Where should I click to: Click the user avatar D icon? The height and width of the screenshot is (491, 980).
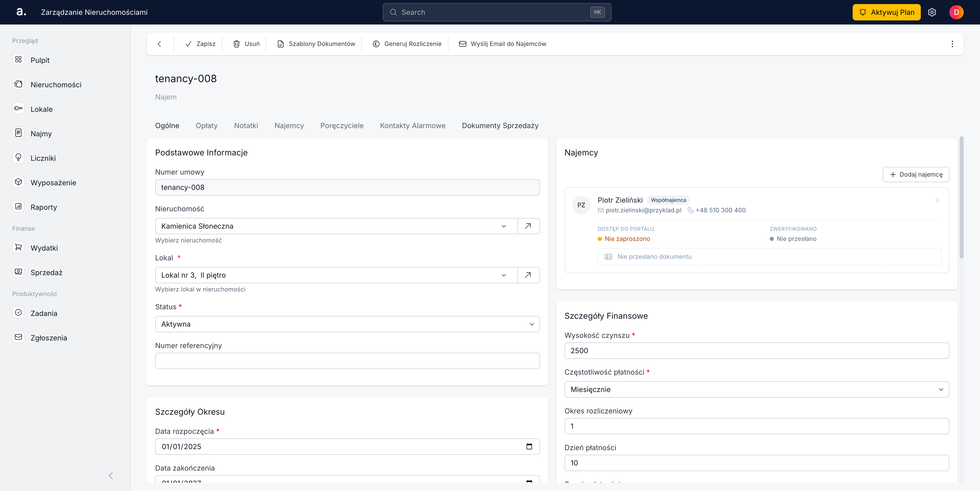[x=956, y=12]
